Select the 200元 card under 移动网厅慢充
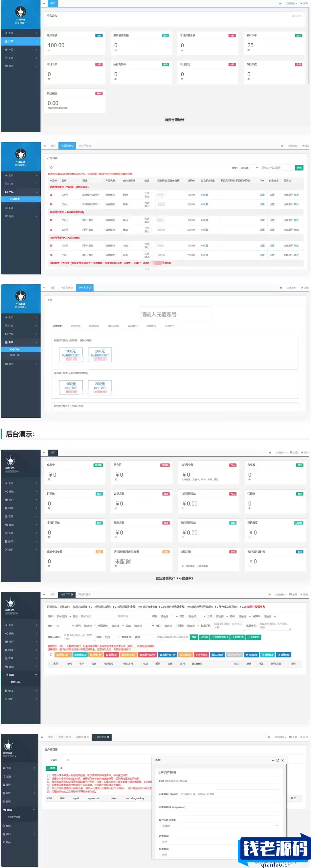Viewport: 311px width, 868px height. coord(100,387)
